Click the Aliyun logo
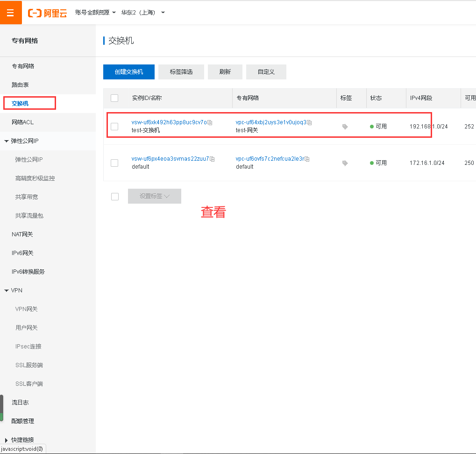476x454 pixels. tap(47, 13)
